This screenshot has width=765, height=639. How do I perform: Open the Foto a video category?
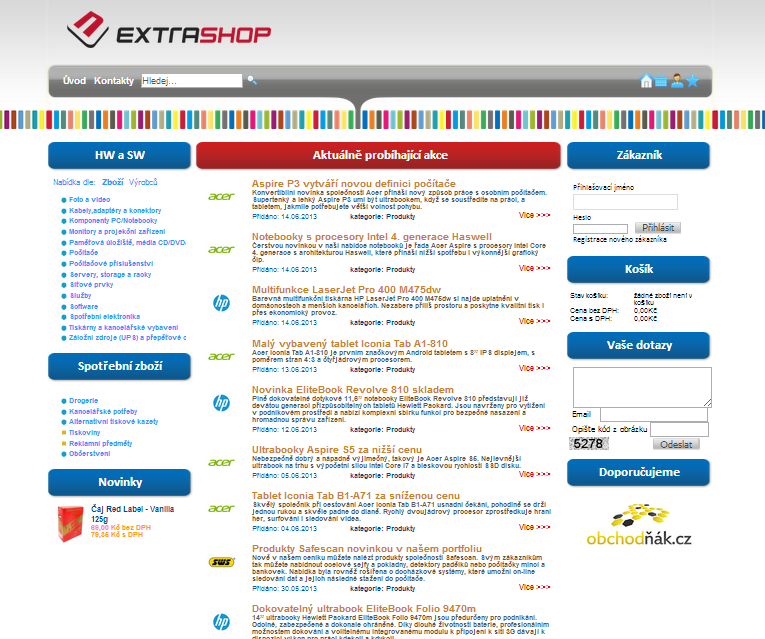click(x=89, y=200)
